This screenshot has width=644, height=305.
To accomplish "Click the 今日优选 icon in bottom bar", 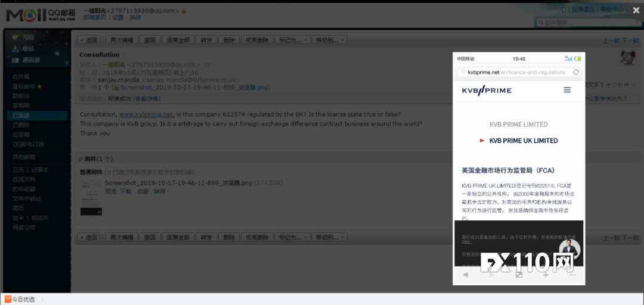I will pyautogui.click(x=8, y=299).
